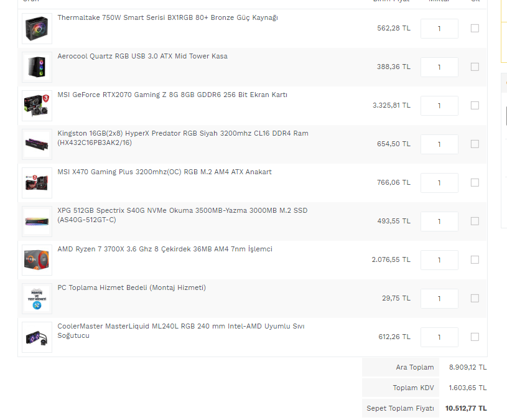Open the PC Toplama montaj service thumbnail
This screenshot has width=507, height=420.
37,299
